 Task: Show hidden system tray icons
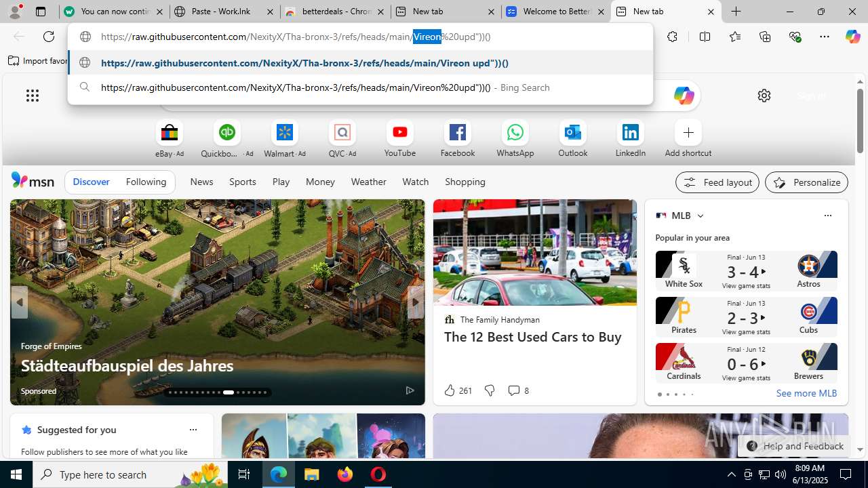tap(731, 474)
